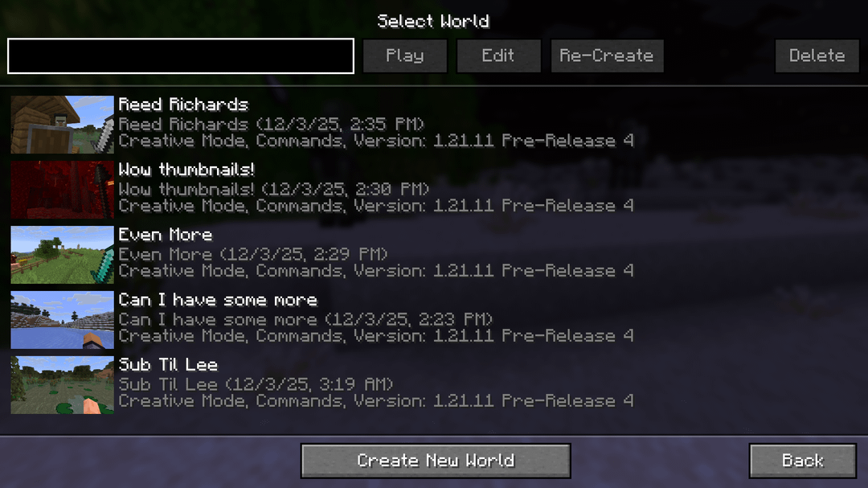The width and height of the screenshot is (868, 488).
Task: Click Even More's Creative Mode version line
Action: coord(376,271)
